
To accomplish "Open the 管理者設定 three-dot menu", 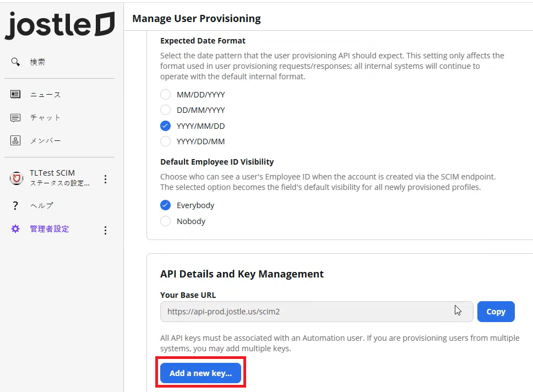I will click(x=105, y=231).
